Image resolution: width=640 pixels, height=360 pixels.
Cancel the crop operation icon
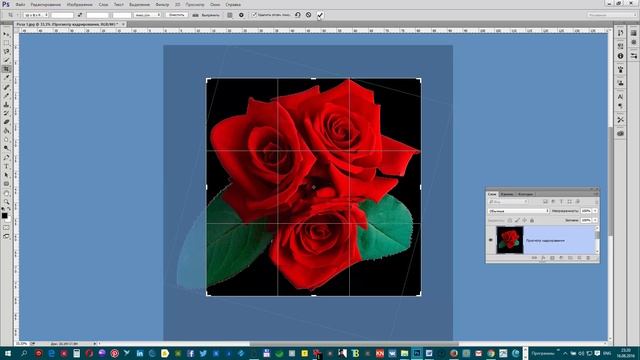click(309, 15)
